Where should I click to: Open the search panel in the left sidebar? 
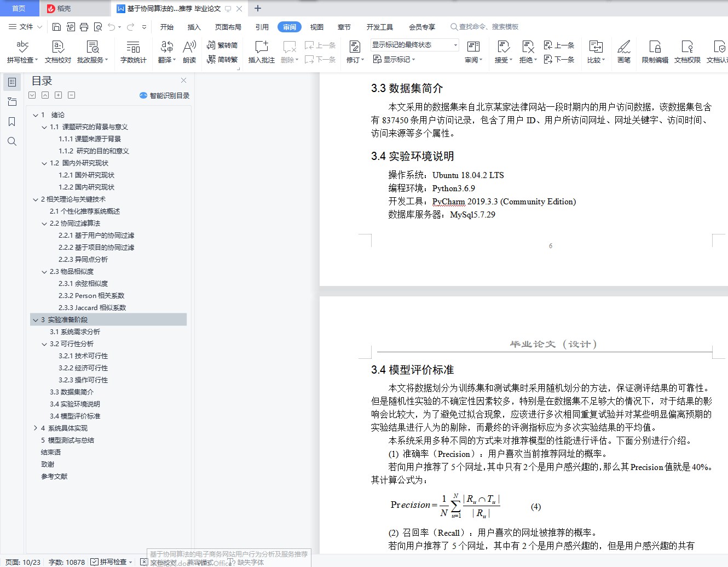point(12,141)
